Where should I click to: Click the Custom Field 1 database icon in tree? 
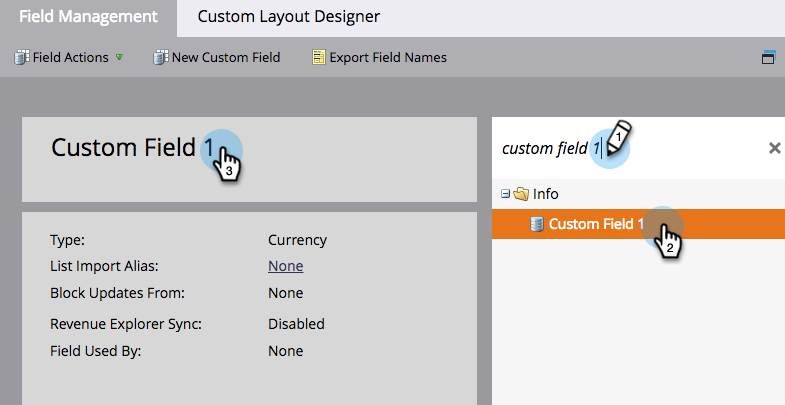point(536,224)
